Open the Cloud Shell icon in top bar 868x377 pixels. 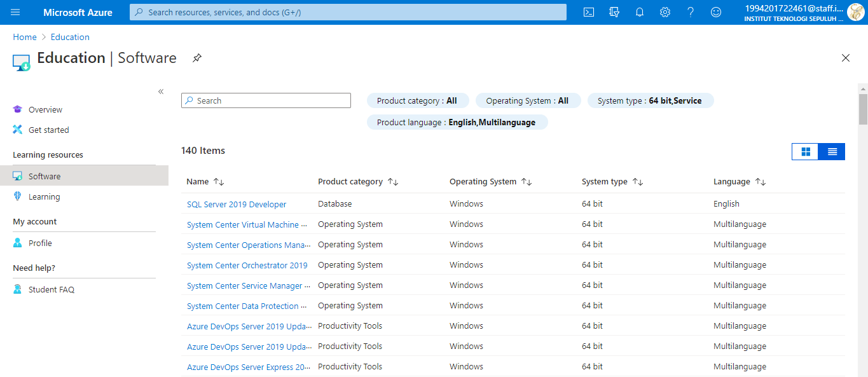coord(589,12)
